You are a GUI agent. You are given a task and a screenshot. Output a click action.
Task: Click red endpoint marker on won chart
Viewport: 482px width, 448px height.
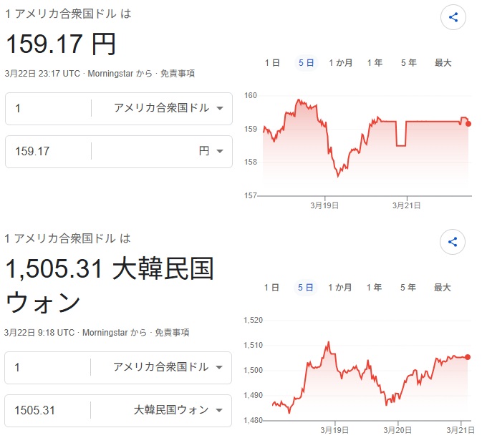pos(468,357)
